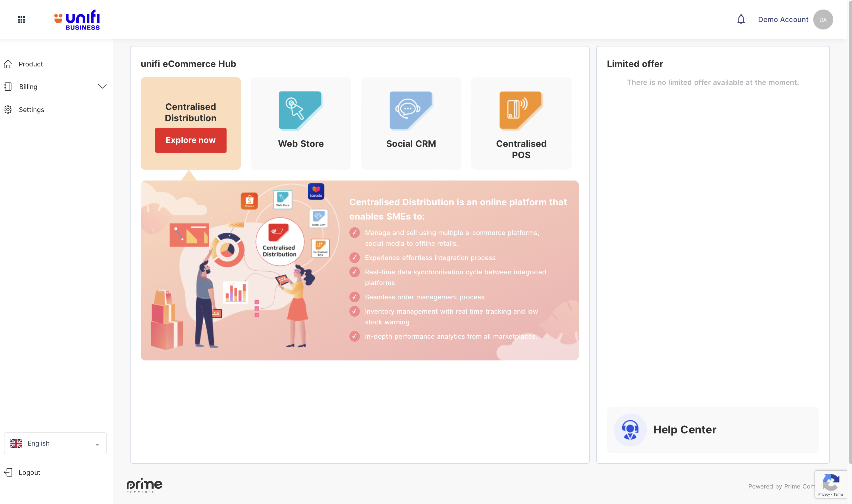
Task: Open the Billing menu item
Action: tap(28, 87)
